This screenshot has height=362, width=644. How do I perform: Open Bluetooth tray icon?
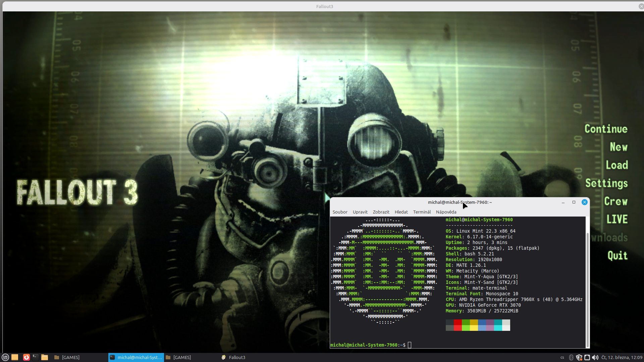click(x=571, y=357)
